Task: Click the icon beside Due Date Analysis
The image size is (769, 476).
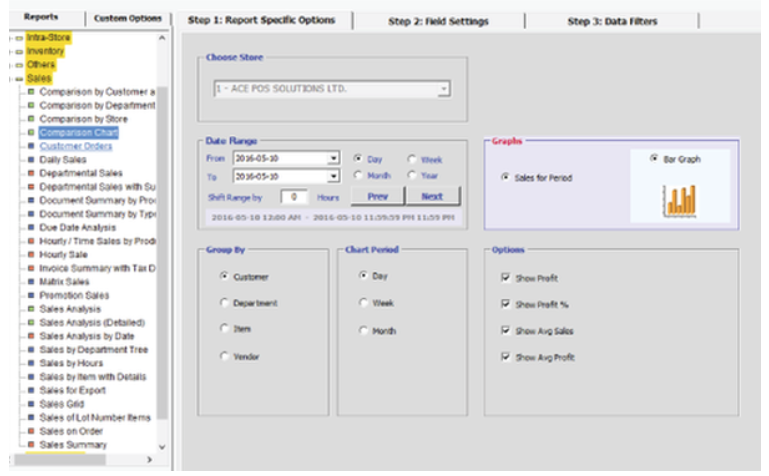Action: [31, 227]
